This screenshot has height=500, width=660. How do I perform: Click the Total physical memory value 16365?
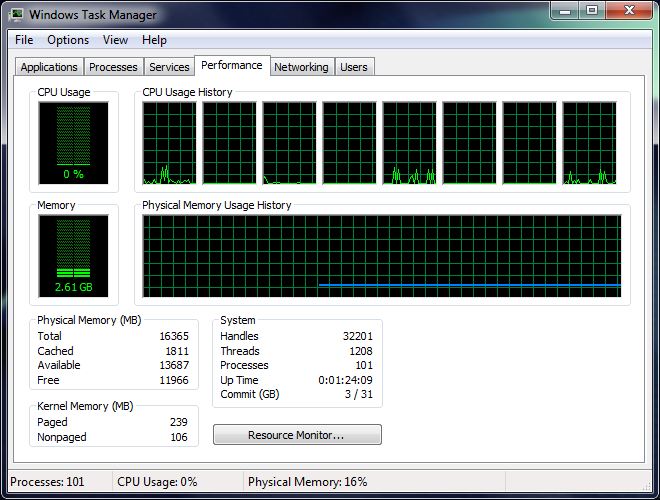point(174,336)
